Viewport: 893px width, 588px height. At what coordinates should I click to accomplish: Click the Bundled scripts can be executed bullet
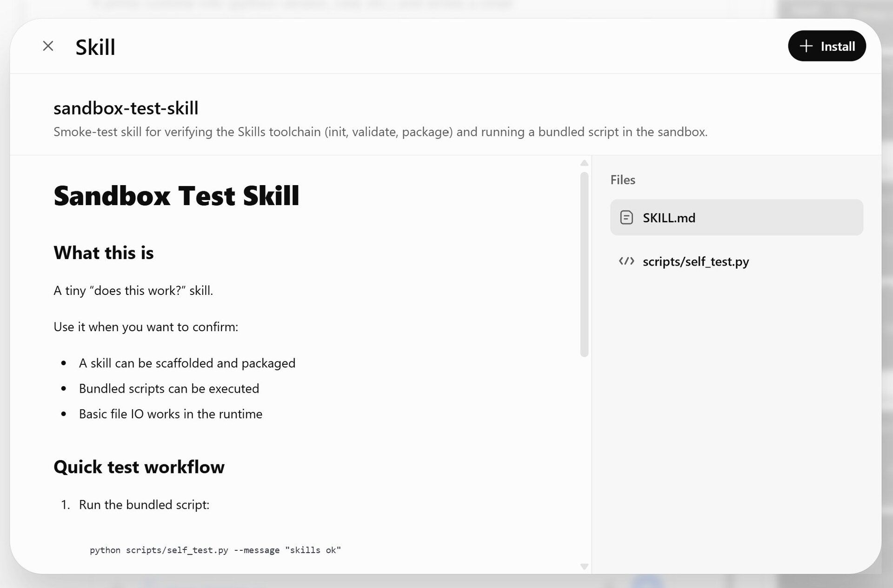coord(169,388)
